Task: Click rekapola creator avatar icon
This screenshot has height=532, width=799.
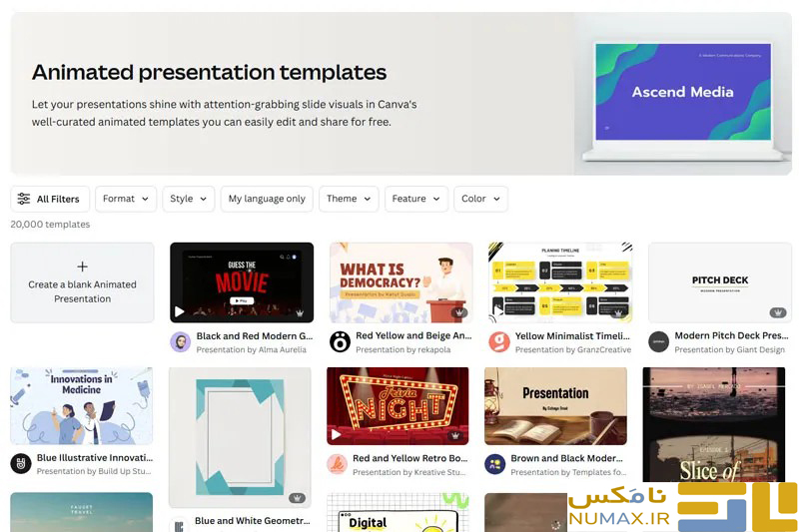Action: [340, 342]
